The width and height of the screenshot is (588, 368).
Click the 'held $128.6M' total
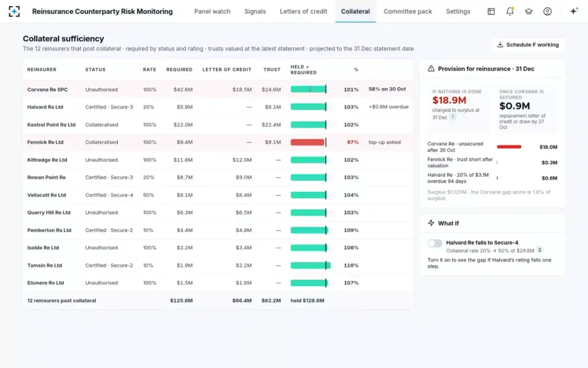307,301
